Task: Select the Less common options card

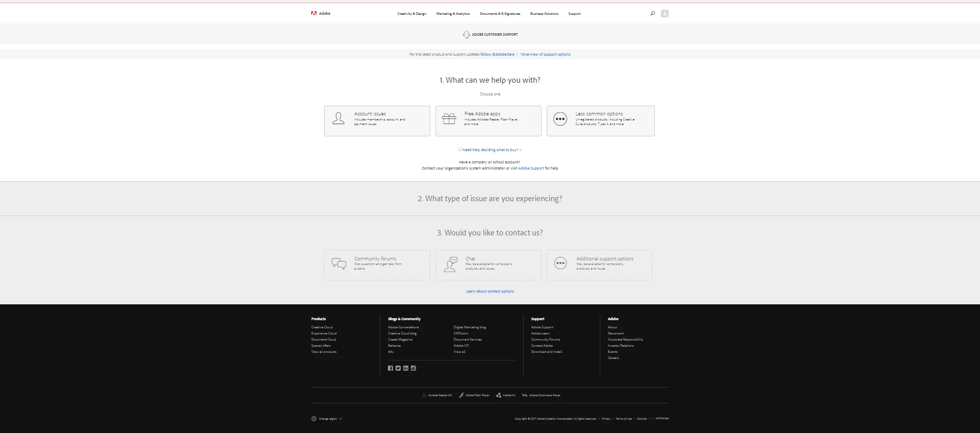Action: (x=601, y=121)
